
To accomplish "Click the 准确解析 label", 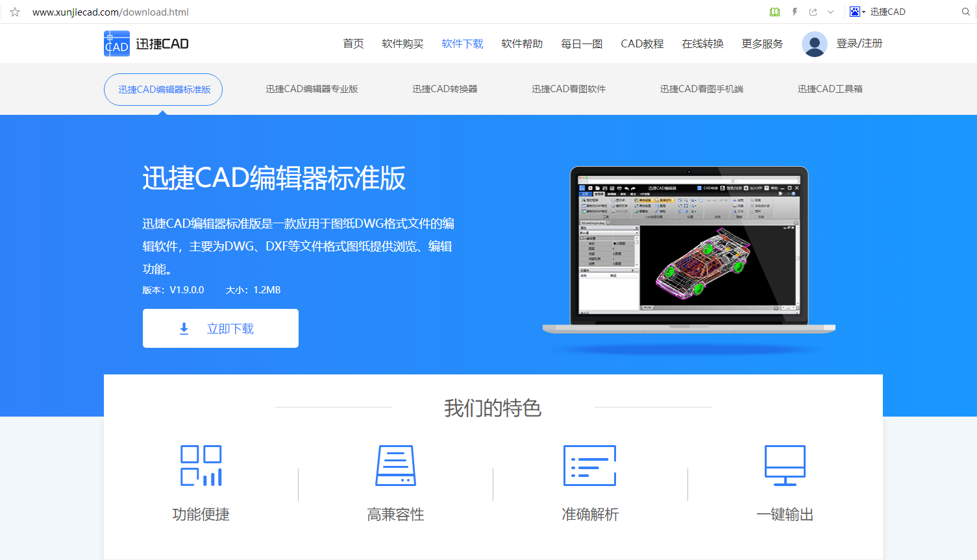I will tap(590, 515).
